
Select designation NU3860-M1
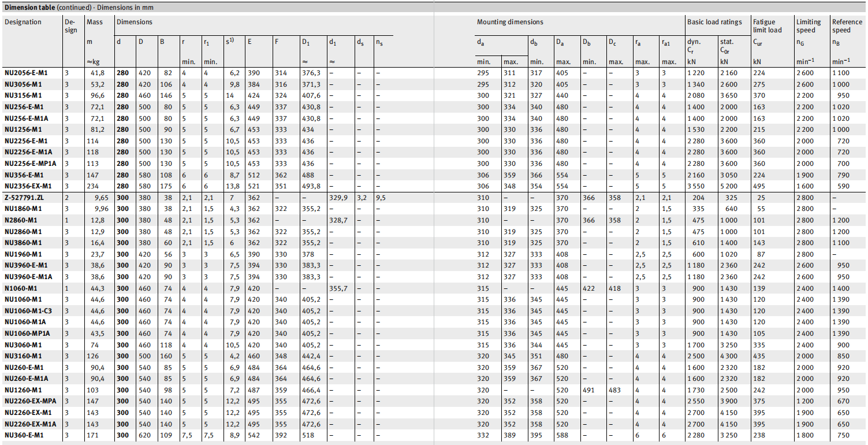click(x=23, y=243)
